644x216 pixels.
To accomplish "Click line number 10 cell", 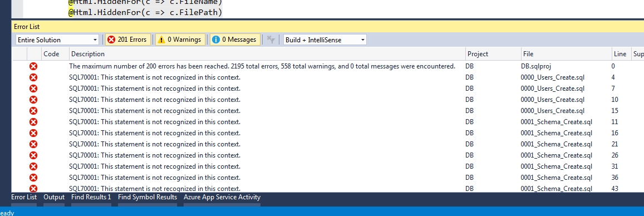I will pos(615,100).
